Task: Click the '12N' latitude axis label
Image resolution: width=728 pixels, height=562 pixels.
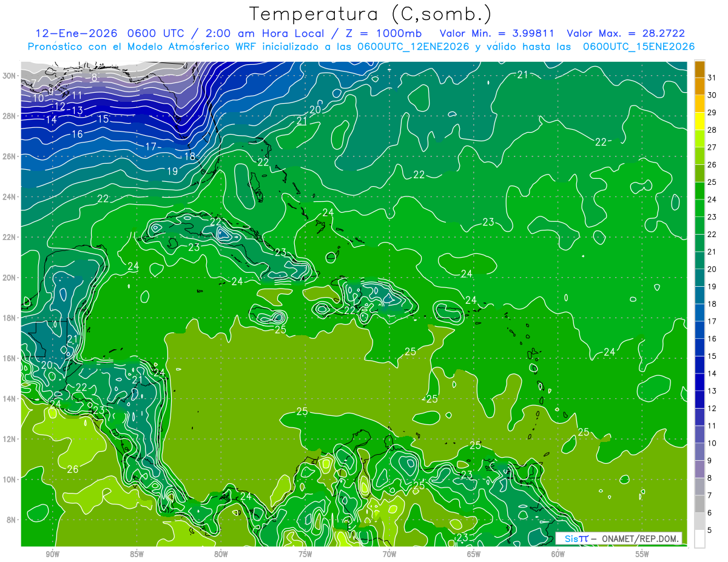Action: click(10, 439)
